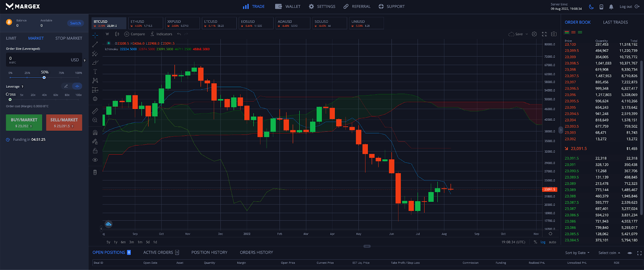This screenshot has width=644, height=270.
Task: Toggle lock all drawing tools
Action: point(95,151)
